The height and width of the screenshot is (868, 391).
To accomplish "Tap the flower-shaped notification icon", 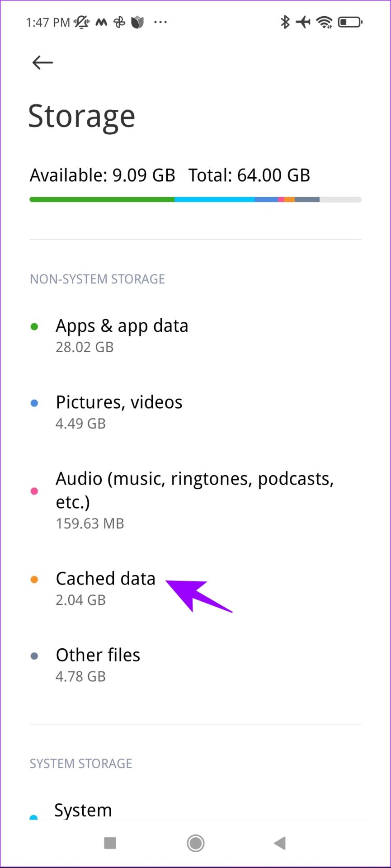I will (x=138, y=21).
